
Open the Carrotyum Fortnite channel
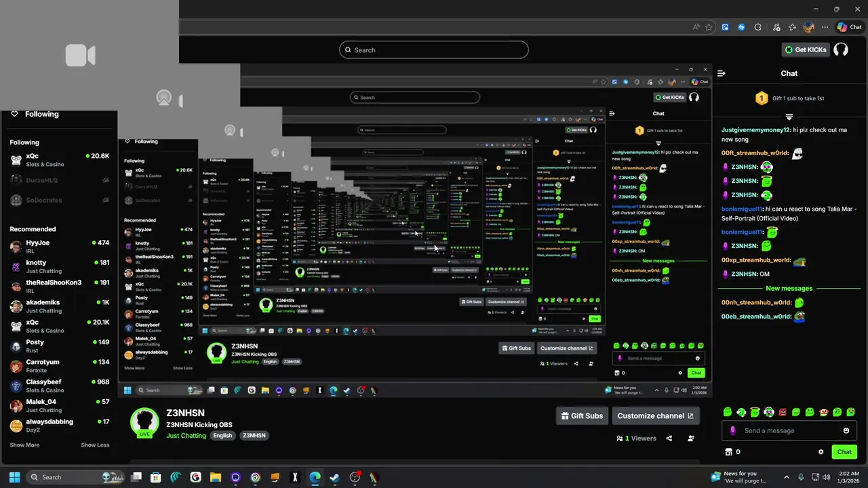59,366
